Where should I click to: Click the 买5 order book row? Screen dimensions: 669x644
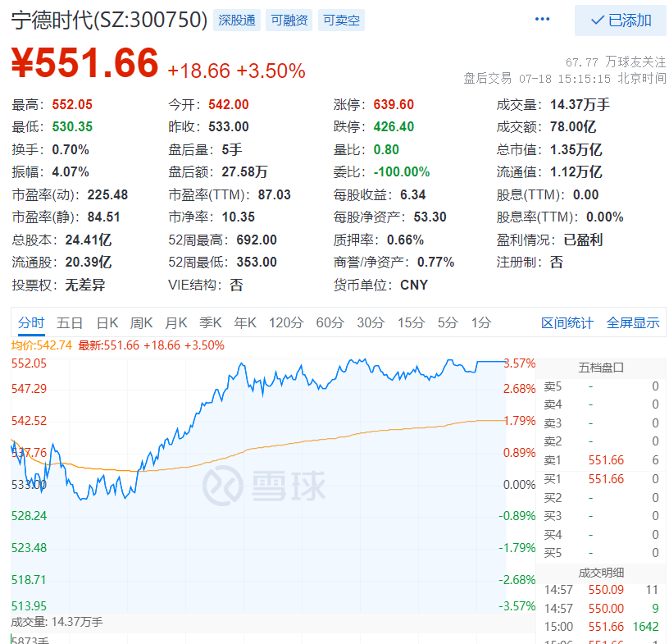click(x=601, y=553)
